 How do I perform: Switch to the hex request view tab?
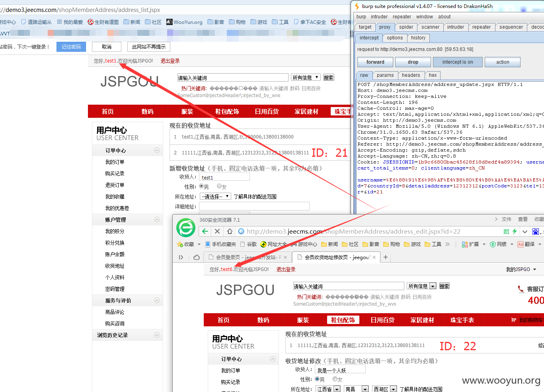pos(433,75)
